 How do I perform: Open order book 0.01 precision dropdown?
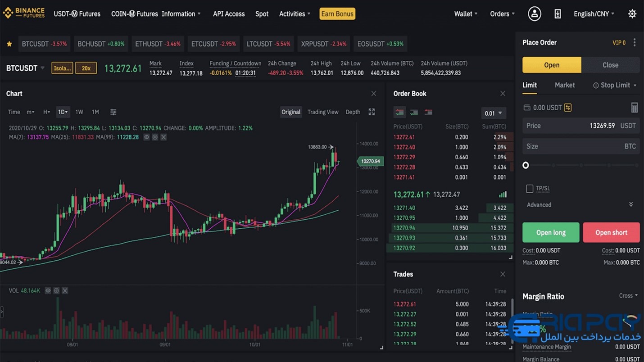point(493,113)
